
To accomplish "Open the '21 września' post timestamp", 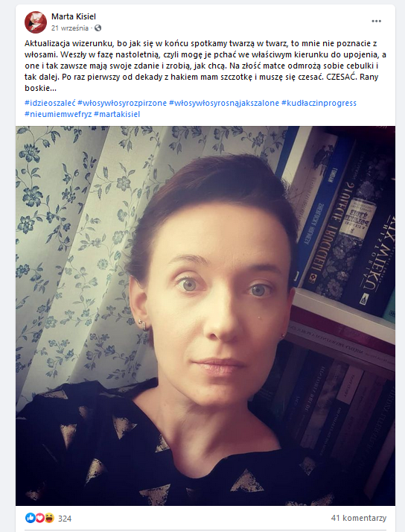I will (70, 28).
